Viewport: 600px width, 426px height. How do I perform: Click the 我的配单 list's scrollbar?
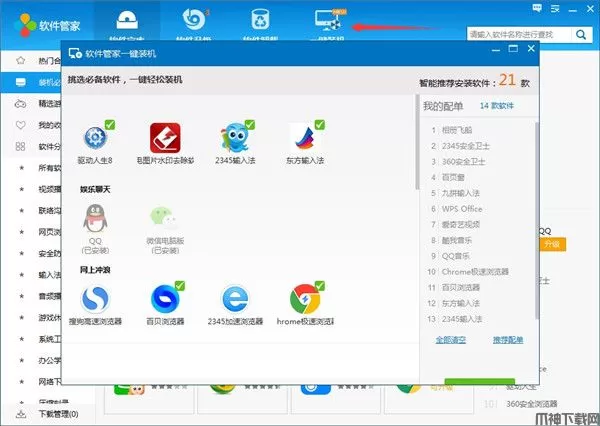[537, 220]
